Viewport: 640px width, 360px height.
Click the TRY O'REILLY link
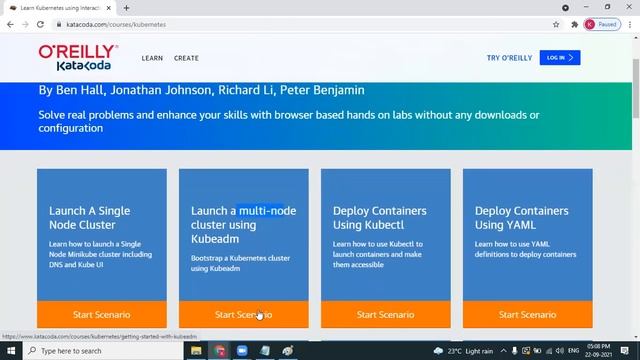pyautogui.click(x=509, y=58)
